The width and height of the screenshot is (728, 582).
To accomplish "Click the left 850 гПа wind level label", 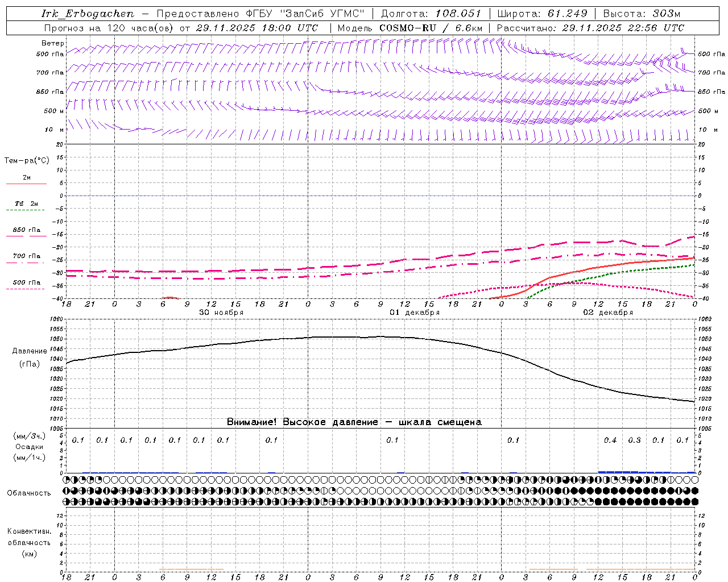I will click(50, 92).
